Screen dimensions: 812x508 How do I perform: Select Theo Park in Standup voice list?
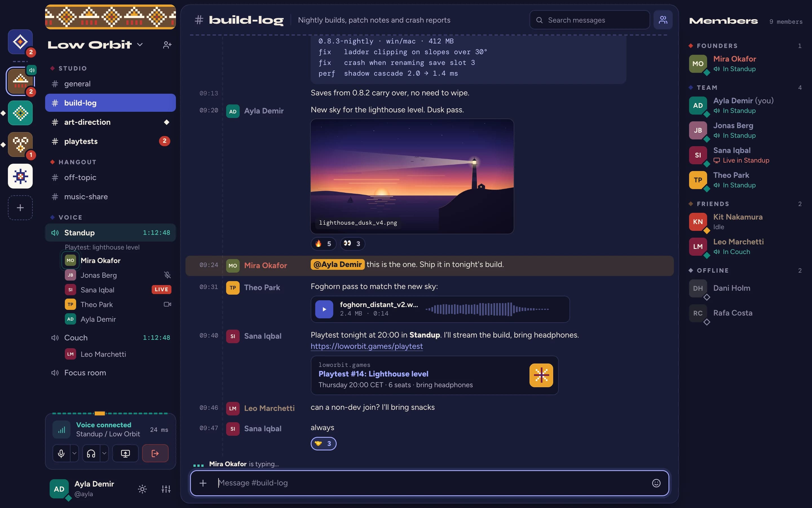[118, 305]
